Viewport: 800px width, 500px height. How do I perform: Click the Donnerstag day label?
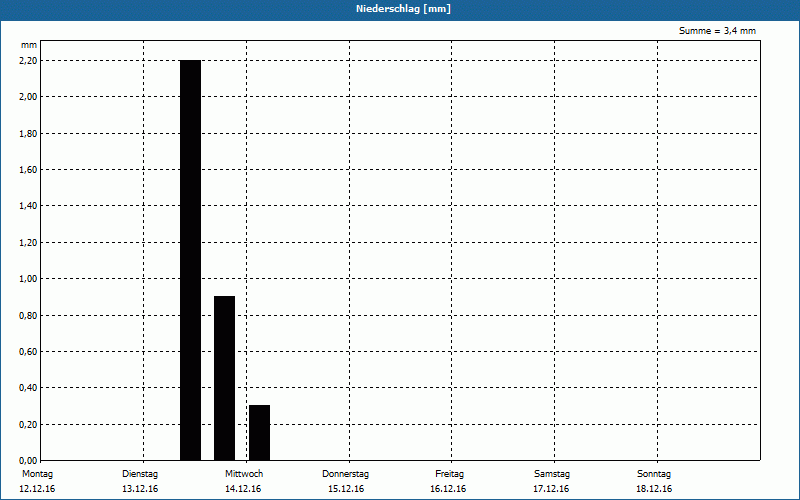pos(345,474)
